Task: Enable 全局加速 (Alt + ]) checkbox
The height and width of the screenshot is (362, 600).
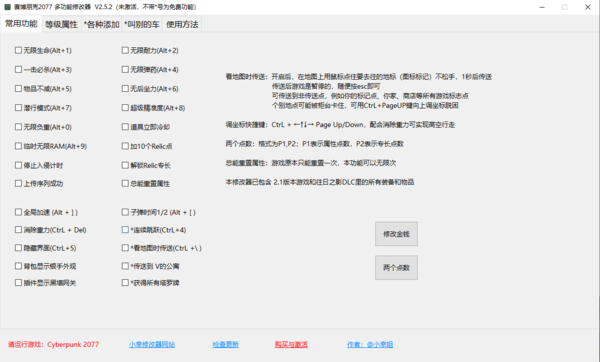Action: [x=18, y=212]
